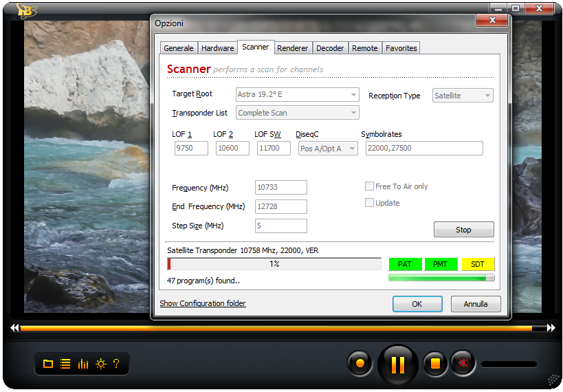
Task: Switch to the Generale tab
Action: point(179,48)
